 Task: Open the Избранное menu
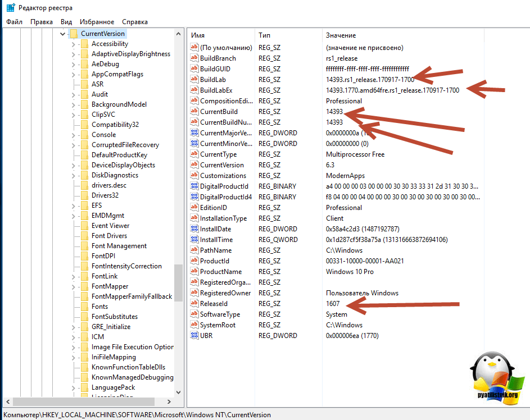97,22
